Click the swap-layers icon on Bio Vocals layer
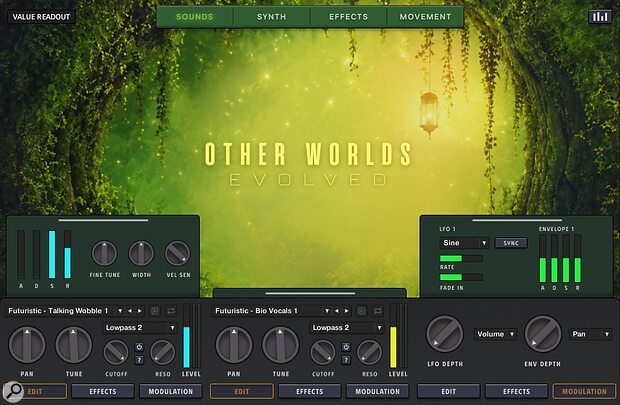620x405 pixels. [x=378, y=311]
